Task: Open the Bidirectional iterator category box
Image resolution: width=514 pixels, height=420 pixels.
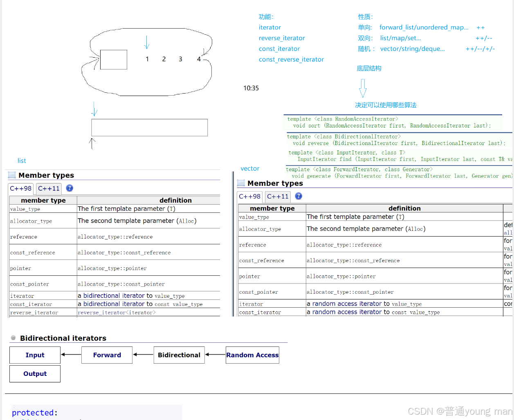Action: (179, 355)
